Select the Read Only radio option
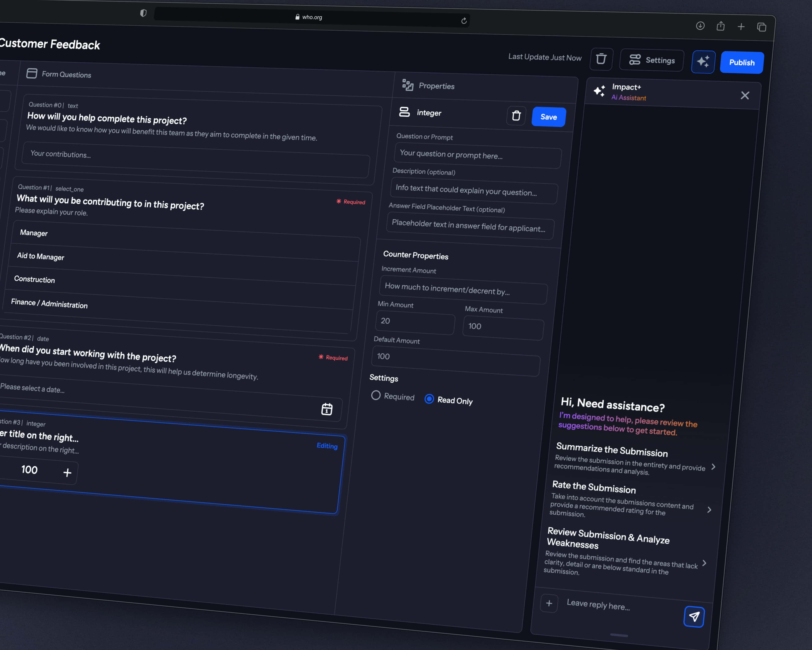The height and width of the screenshot is (650, 812). pos(429,399)
